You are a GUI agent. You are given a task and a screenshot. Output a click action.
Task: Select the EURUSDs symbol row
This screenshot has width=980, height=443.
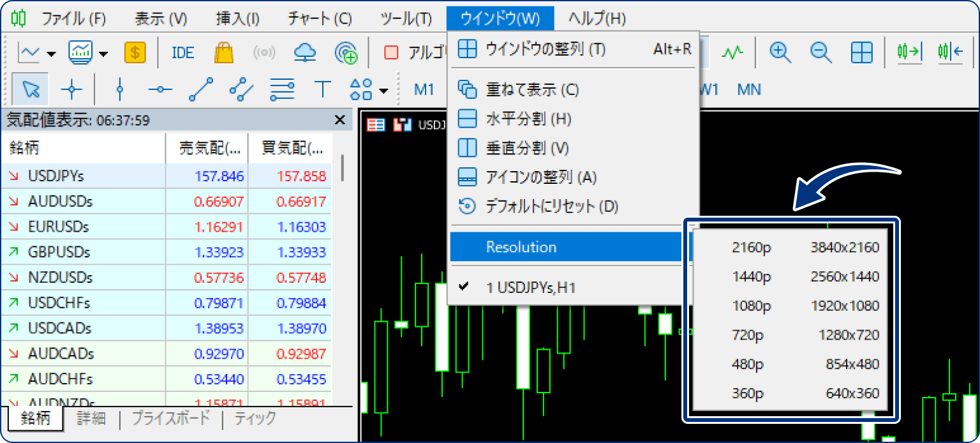pyautogui.click(x=166, y=227)
